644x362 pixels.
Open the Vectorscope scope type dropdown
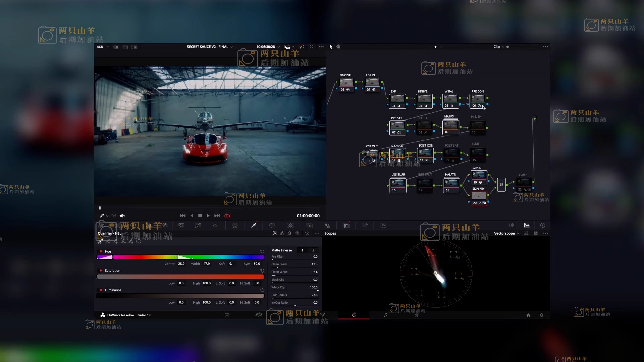(506, 233)
